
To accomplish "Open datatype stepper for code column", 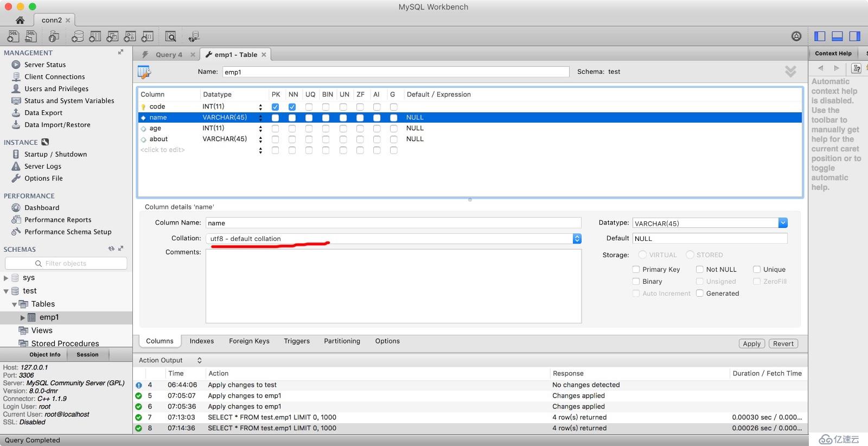I will click(x=260, y=107).
